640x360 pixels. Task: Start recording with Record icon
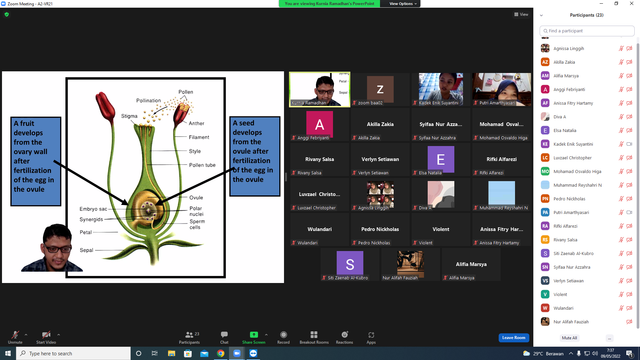click(283, 335)
